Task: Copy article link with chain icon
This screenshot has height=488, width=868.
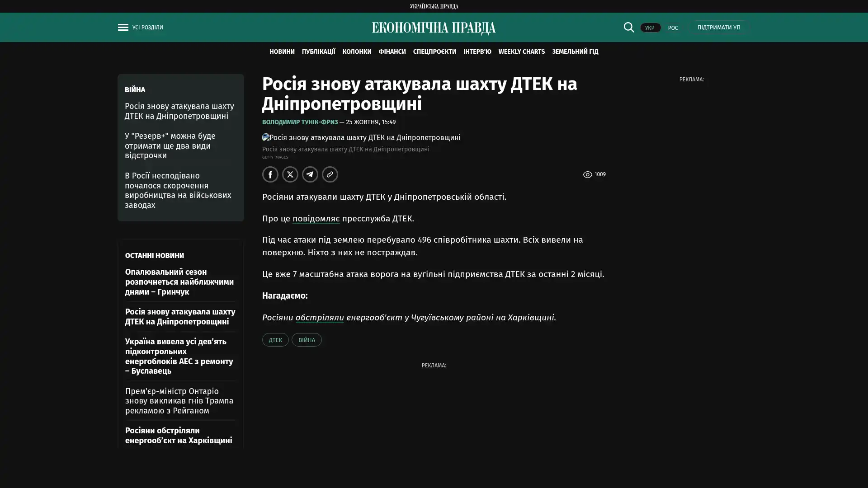Action: (330, 174)
